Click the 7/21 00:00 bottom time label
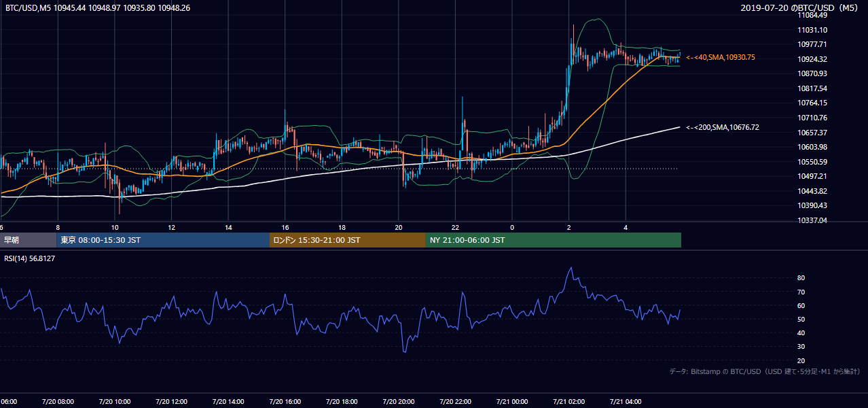 512,402
